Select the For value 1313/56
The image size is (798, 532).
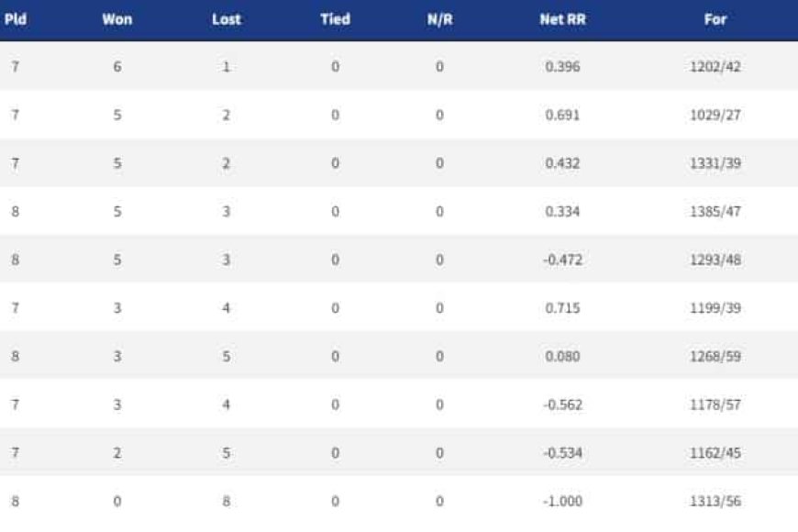pyautogui.click(x=715, y=502)
